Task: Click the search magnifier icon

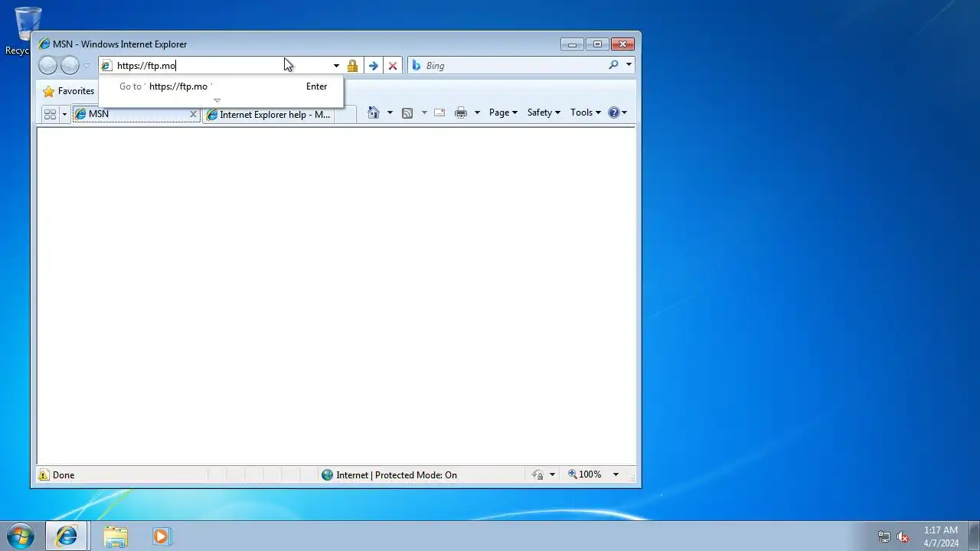Action: pyautogui.click(x=613, y=66)
